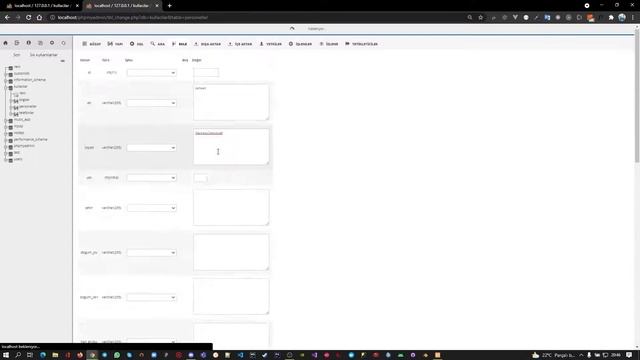Open the function dropdown for soyad row
This screenshot has height=360, width=640.
pos(151,148)
